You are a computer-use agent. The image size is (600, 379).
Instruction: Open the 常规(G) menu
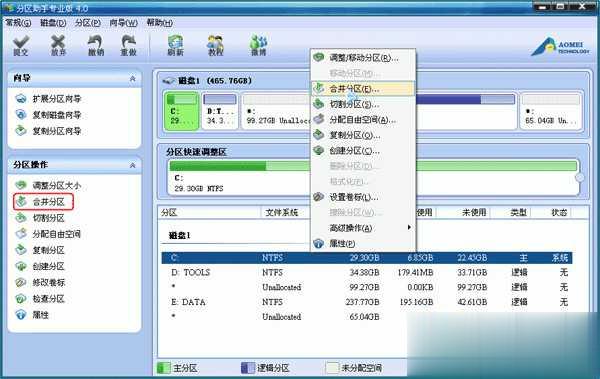pyautogui.click(x=18, y=23)
